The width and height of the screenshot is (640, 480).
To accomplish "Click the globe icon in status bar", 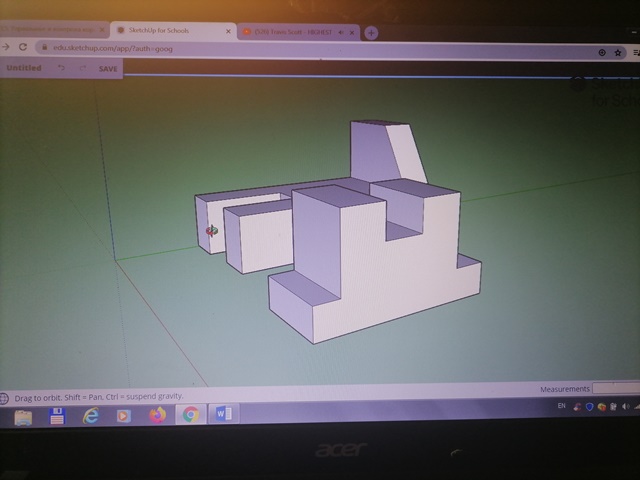I will point(5,396).
